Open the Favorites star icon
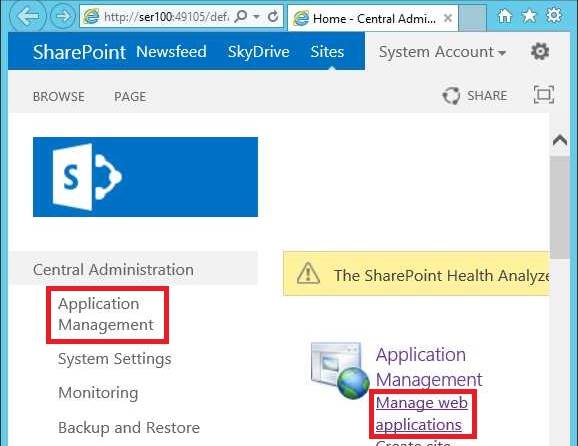578x446 pixels. tap(529, 15)
